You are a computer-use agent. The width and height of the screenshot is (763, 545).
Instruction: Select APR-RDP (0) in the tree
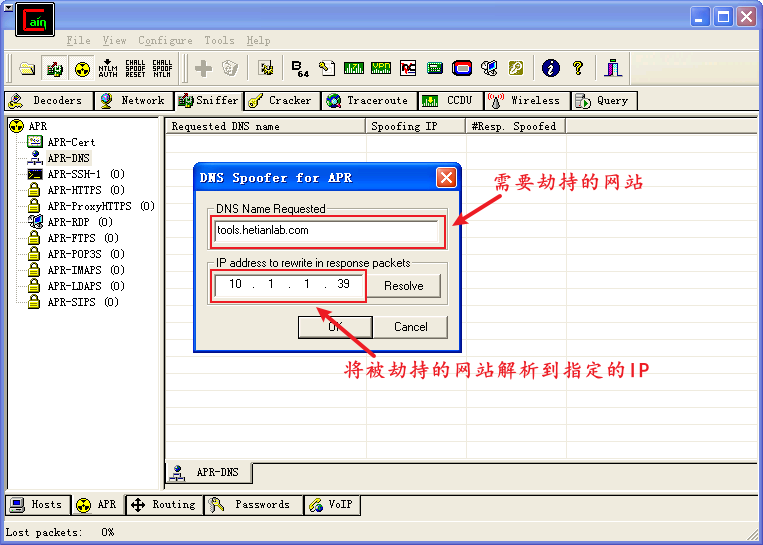point(80,222)
